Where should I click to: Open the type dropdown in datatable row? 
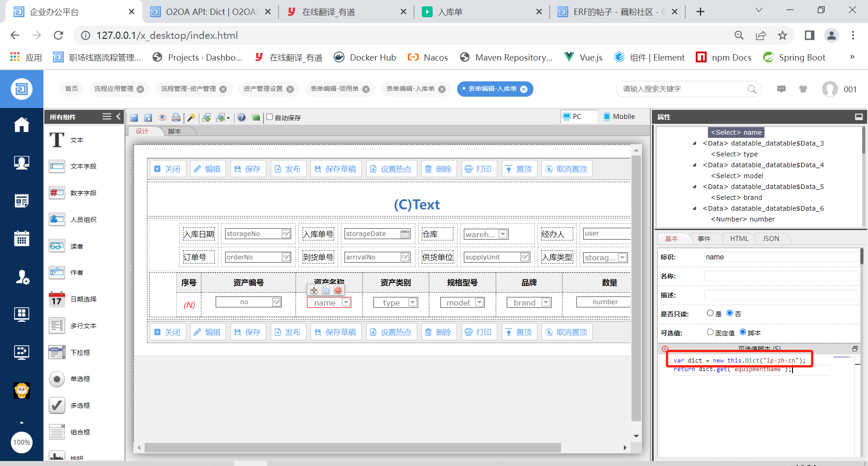[412, 302]
